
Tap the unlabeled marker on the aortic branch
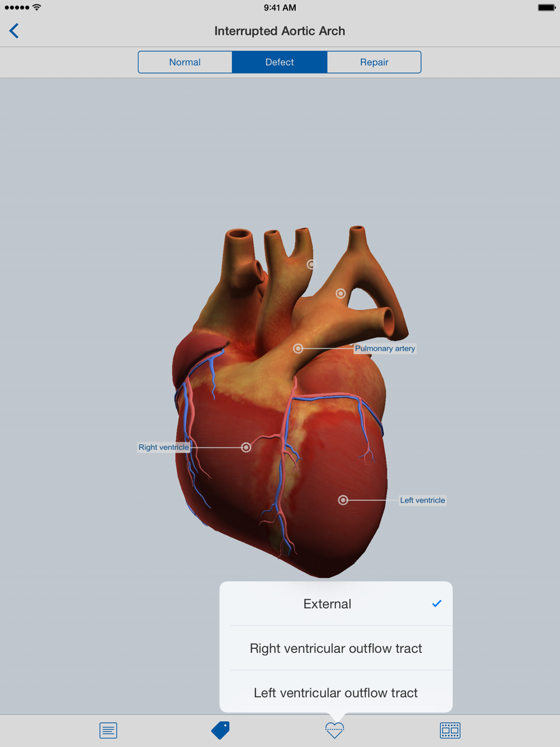[311, 265]
